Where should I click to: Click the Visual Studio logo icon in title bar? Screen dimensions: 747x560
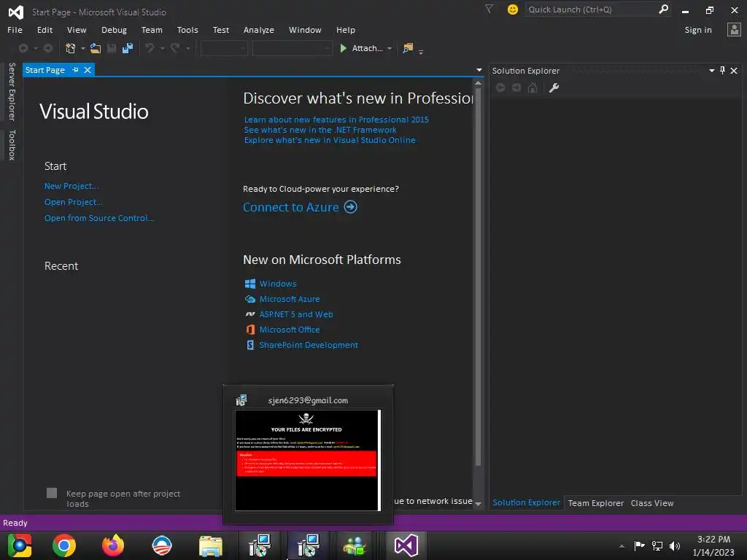[16, 12]
